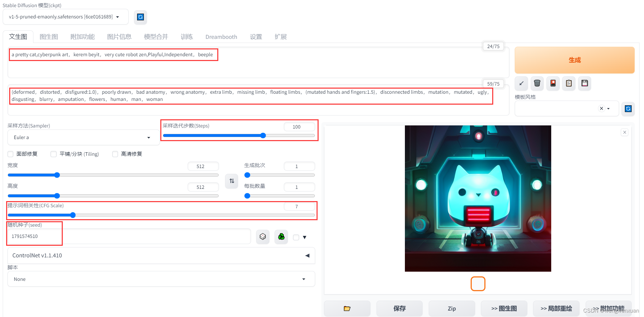This screenshot has width=644, height=317.
Task: Refresh the Stable Diffusion checkpoint list
Action: click(x=140, y=17)
